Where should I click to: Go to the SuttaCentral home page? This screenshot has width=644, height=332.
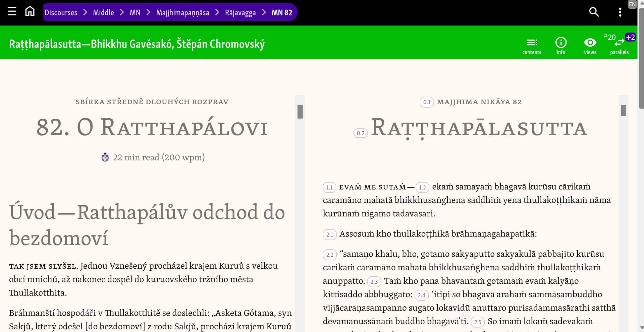coord(30,11)
